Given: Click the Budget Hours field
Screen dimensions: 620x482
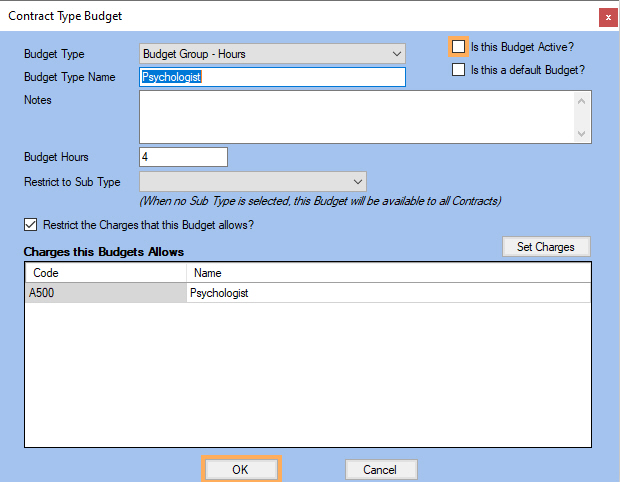Looking at the screenshot, I should click(x=183, y=157).
